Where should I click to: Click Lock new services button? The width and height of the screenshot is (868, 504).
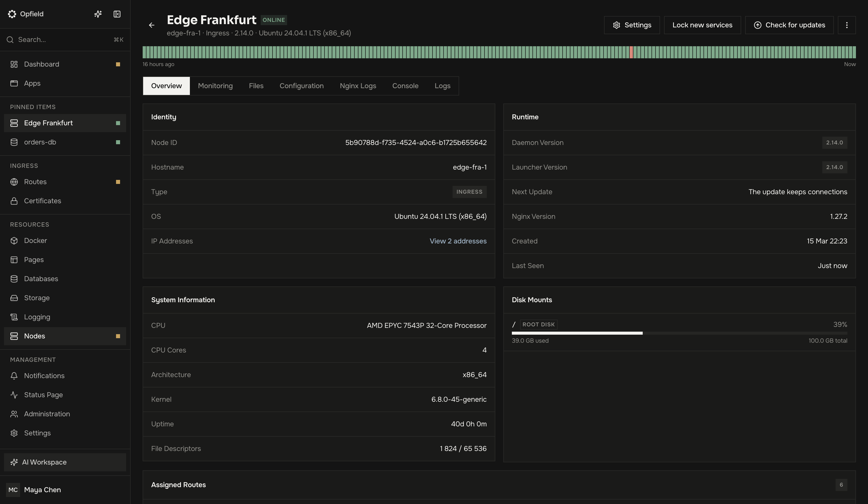tap(702, 25)
